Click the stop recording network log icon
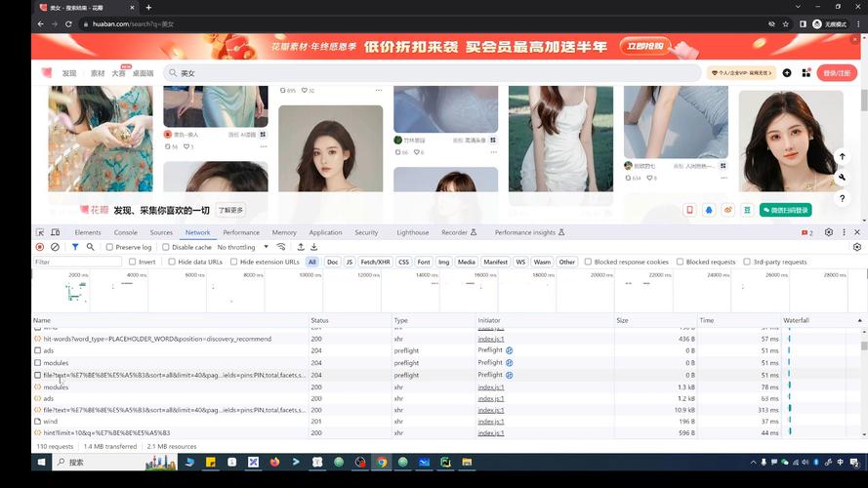868x488 pixels. (x=40, y=247)
